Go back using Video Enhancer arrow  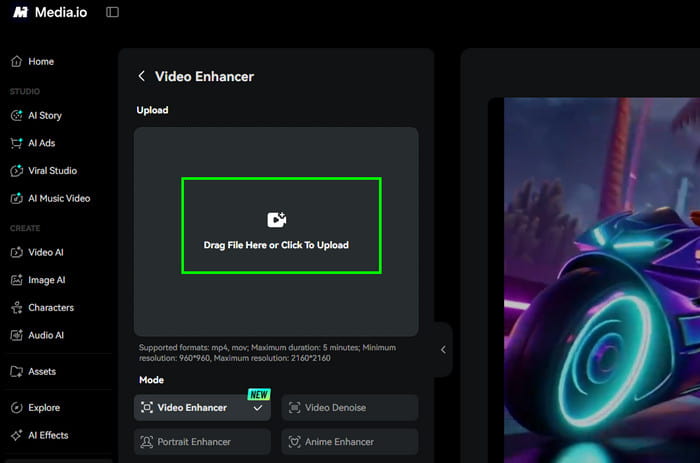pyautogui.click(x=142, y=76)
